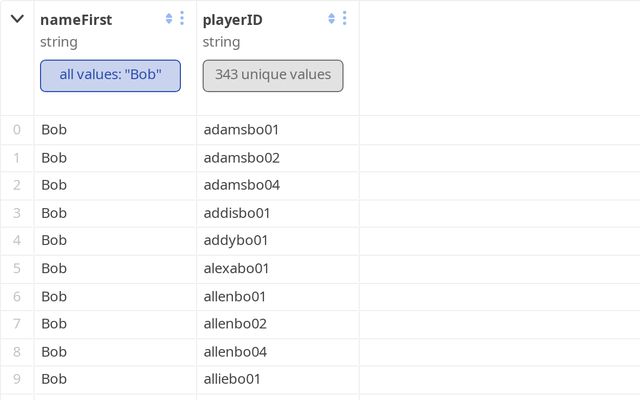Collapse the table with the chevron

coord(17,19)
